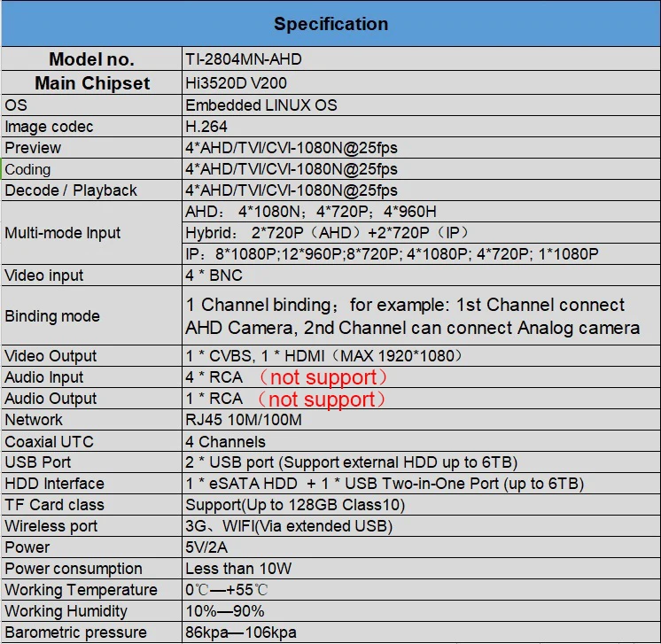The image size is (661, 644).
Task: Click the '4 * RCA' audio input value
Action: coord(214,376)
